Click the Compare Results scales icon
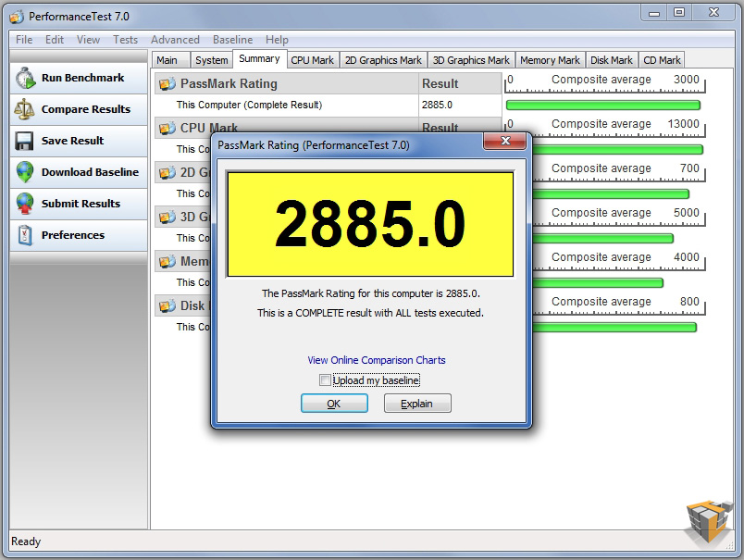Image resolution: width=744 pixels, height=560 pixels. point(24,109)
